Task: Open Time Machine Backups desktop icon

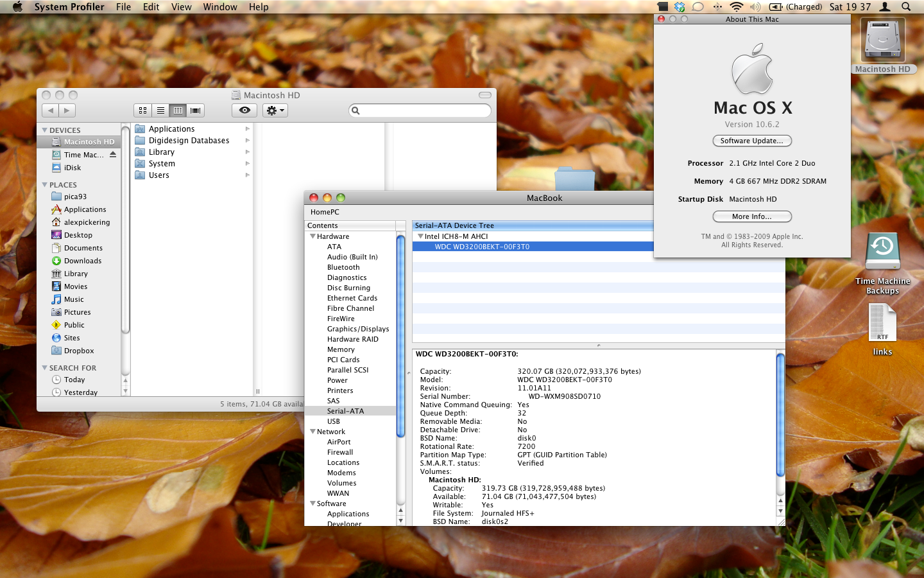Action: click(x=882, y=252)
